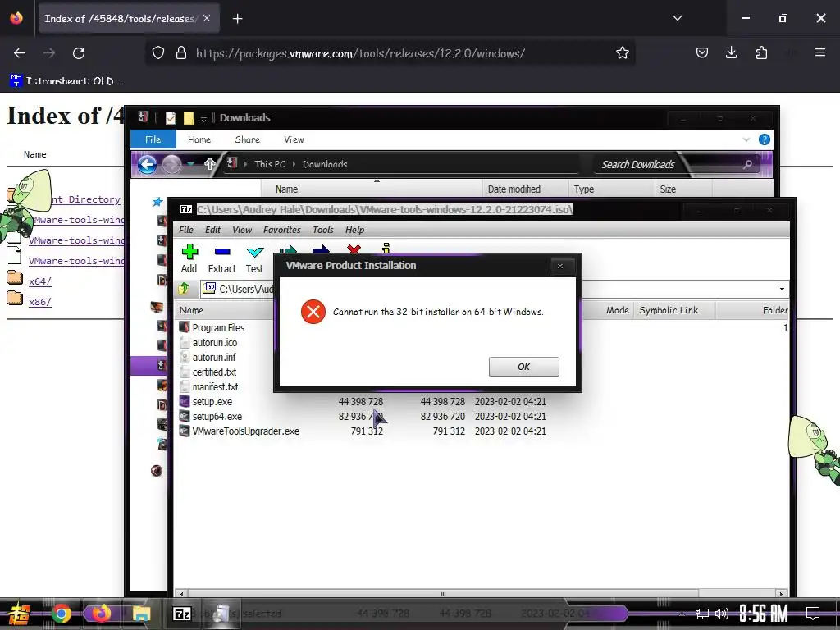This screenshot has width=840, height=630.
Task: Open the x86/ directory link in Firefox
Action: pyautogui.click(x=40, y=302)
